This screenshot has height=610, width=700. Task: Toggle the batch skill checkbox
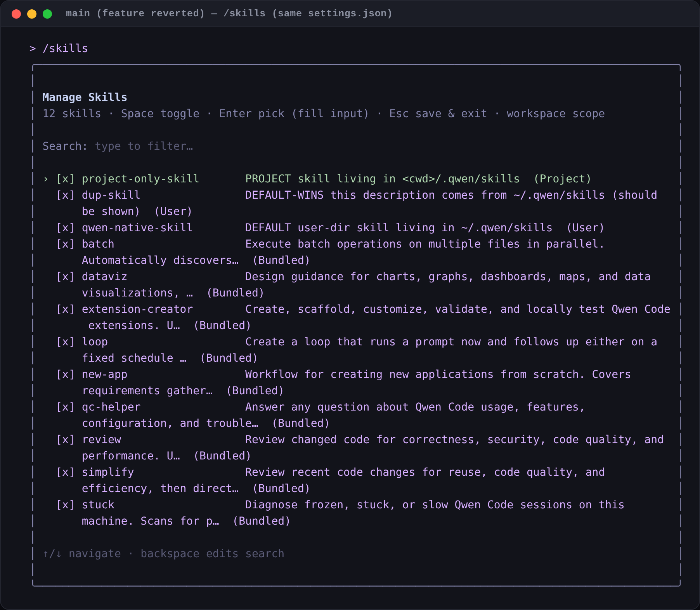coord(65,244)
